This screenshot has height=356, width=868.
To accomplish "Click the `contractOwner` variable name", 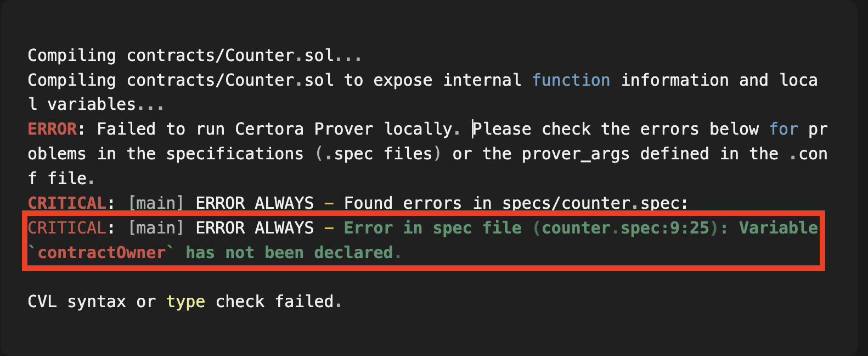I will point(101,253).
